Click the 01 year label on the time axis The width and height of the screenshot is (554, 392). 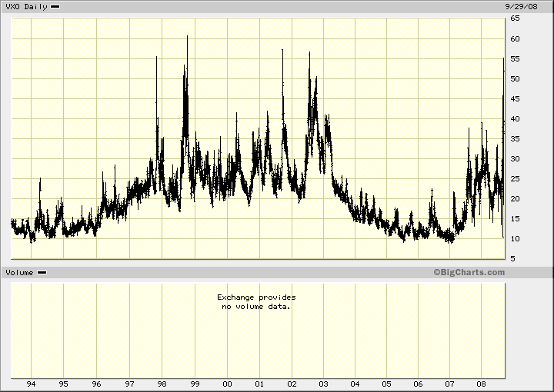pos(259,384)
